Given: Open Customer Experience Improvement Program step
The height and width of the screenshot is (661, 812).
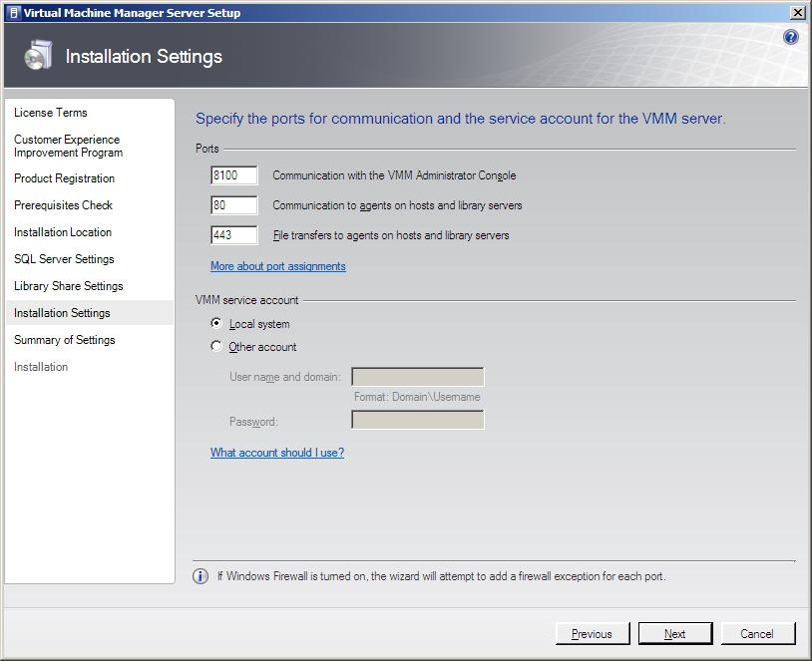Looking at the screenshot, I should 68,147.
